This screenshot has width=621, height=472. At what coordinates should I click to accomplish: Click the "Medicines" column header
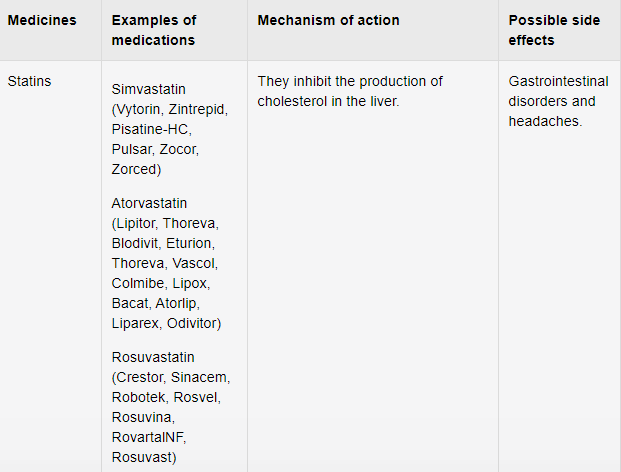pyautogui.click(x=40, y=21)
